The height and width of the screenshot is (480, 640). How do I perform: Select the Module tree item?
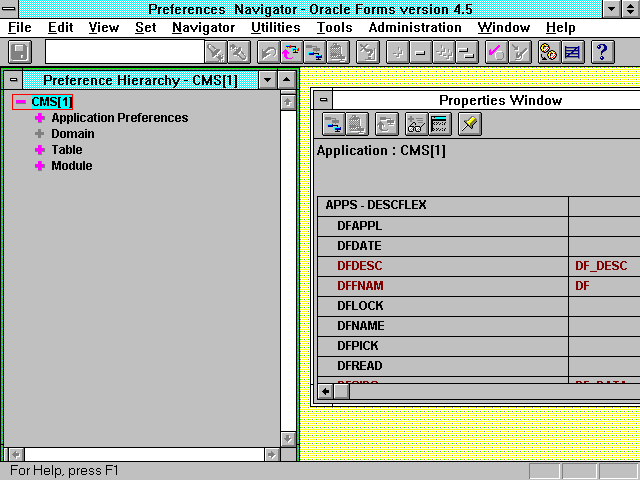(x=71, y=166)
